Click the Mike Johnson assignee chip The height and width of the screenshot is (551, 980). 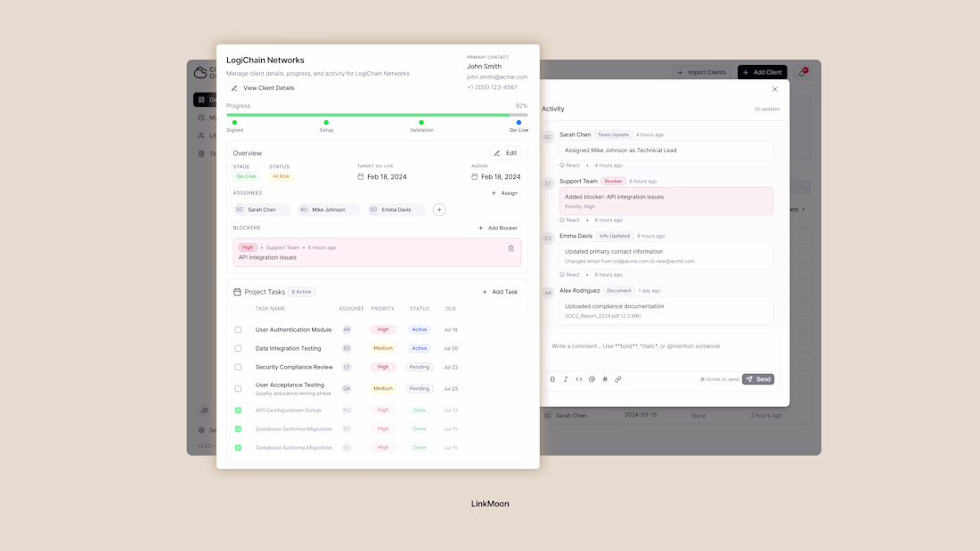pyautogui.click(x=328, y=210)
